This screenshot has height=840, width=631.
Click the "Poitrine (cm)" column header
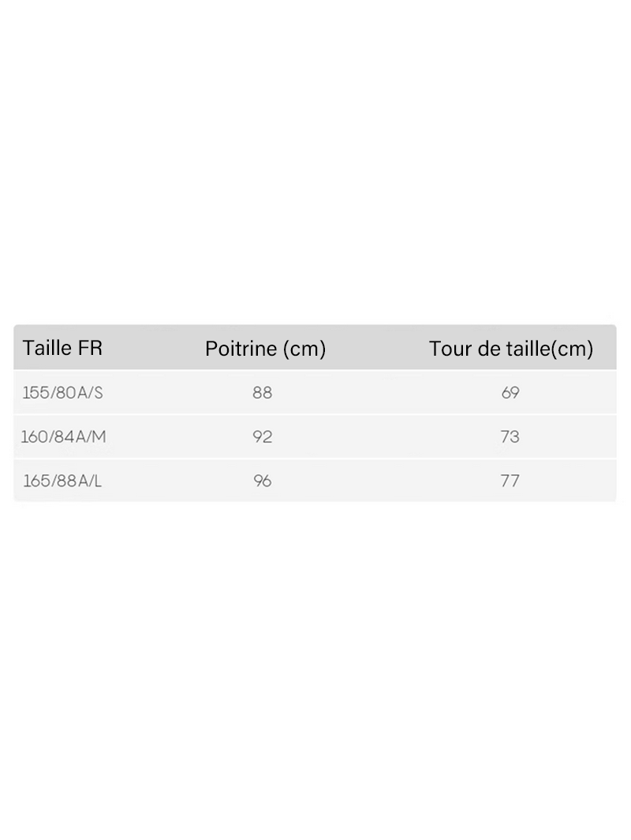pos(265,349)
